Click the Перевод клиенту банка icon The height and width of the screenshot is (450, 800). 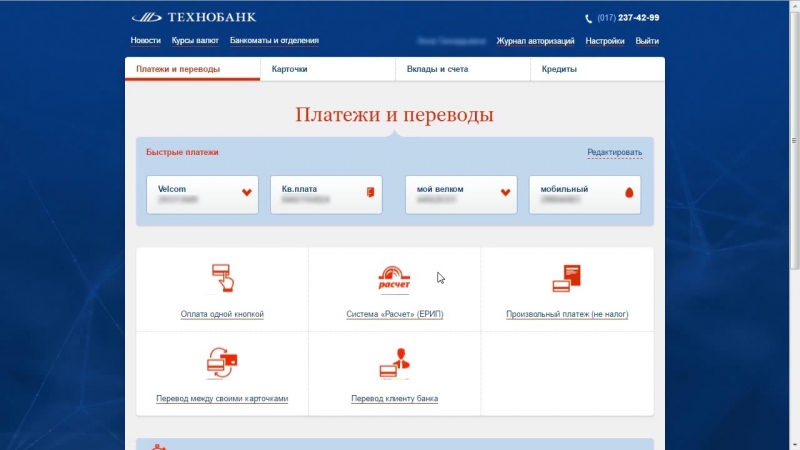tap(394, 362)
